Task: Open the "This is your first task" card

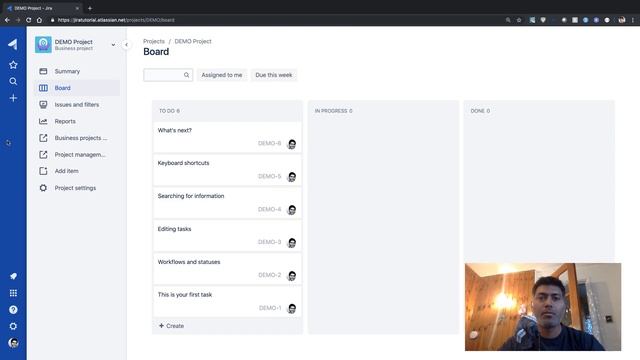Action: click(x=227, y=302)
